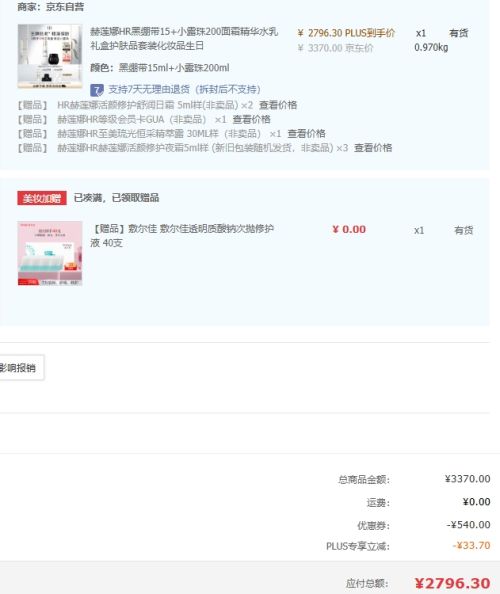The height and width of the screenshot is (594, 500).
Task: View price of 至美琉光恒采精萃露 30ML gift
Action: coord(306,133)
